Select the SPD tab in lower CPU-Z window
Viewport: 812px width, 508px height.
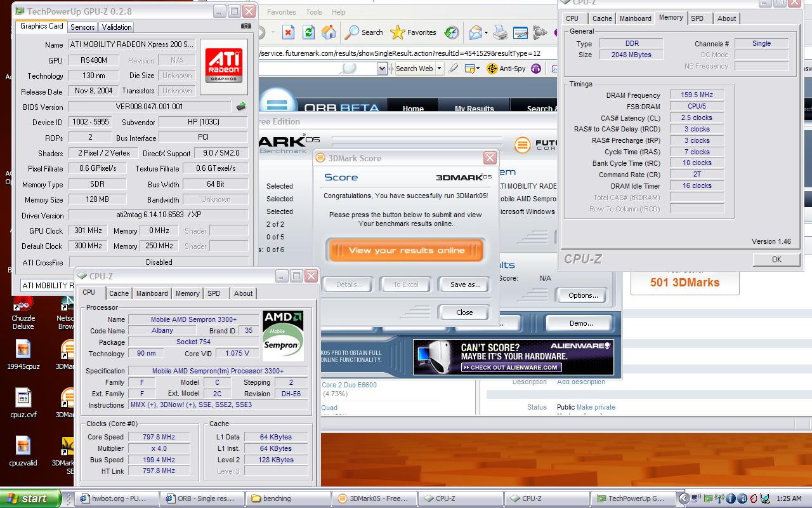pos(214,293)
